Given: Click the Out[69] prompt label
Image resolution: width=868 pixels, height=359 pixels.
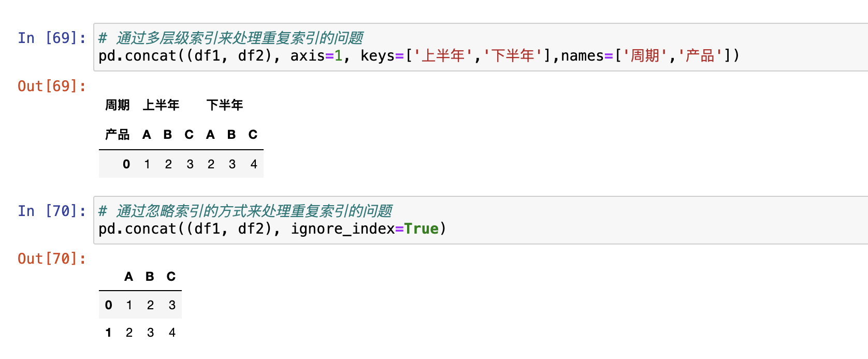Looking at the screenshot, I should pyautogui.click(x=52, y=86).
